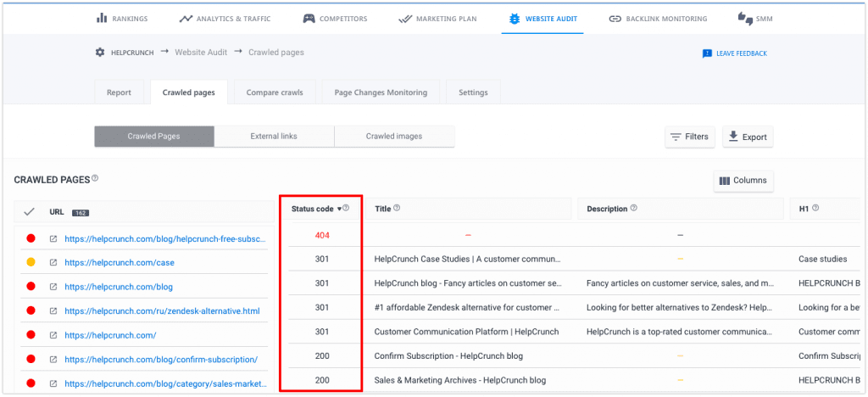Open the ru/zendesk-alternative.html link
Screen dimensions: 868x397
point(162,311)
